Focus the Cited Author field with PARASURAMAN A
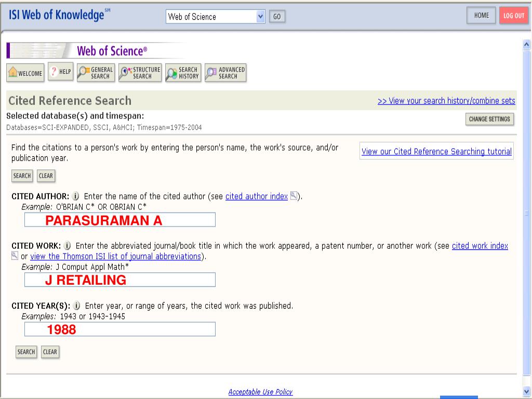Viewport: 532px width, 399px height. coord(120,220)
